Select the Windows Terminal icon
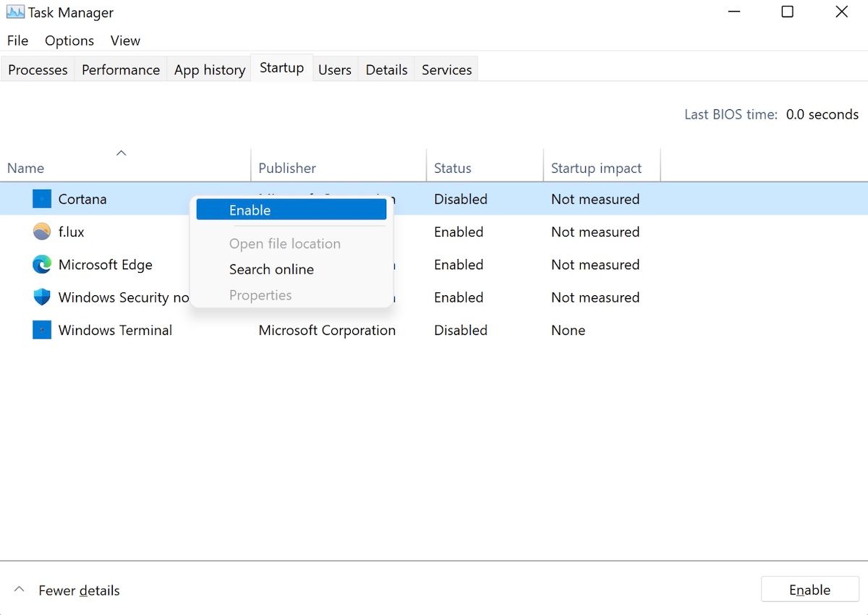 tap(41, 330)
